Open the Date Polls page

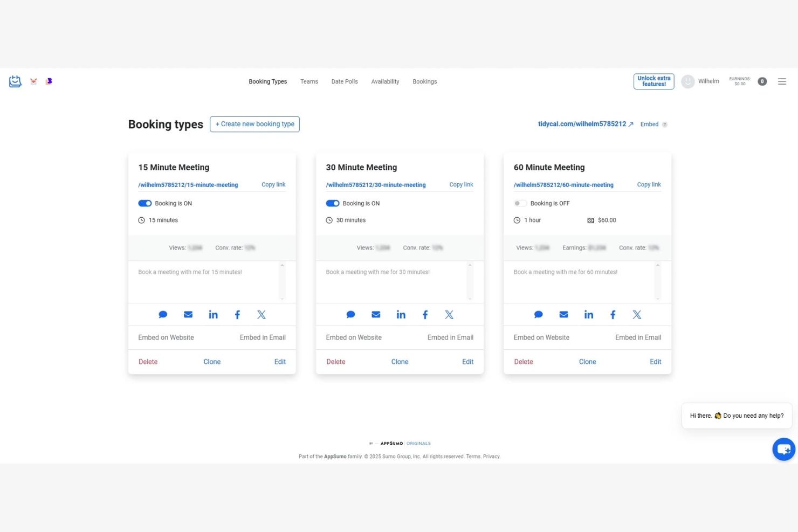pyautogui.click(x=345, y=81)
